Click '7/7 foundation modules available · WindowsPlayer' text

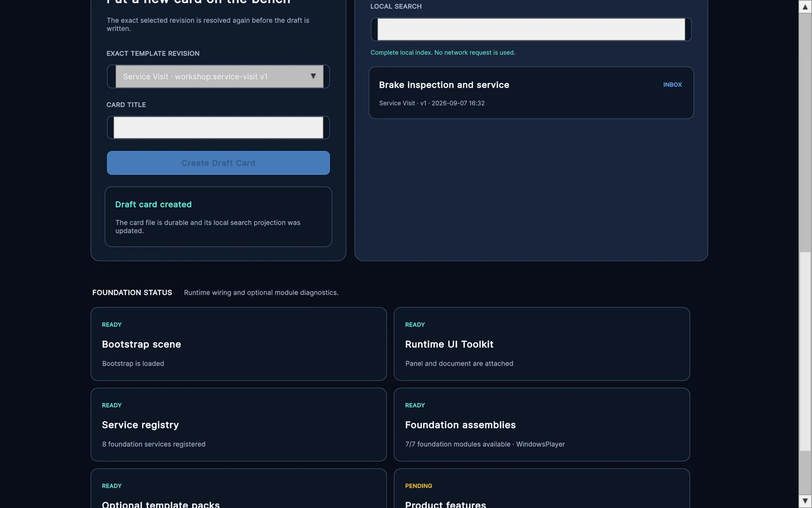[x=485, y=444]
